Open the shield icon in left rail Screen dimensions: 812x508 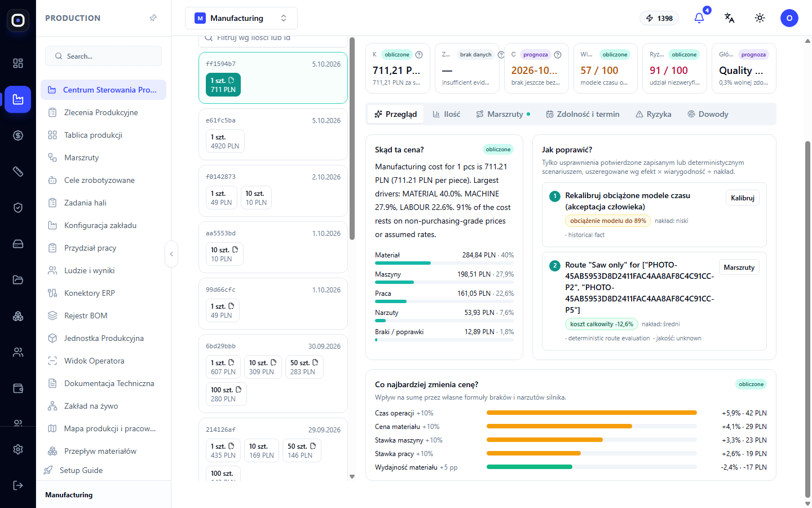click(18, 208)
